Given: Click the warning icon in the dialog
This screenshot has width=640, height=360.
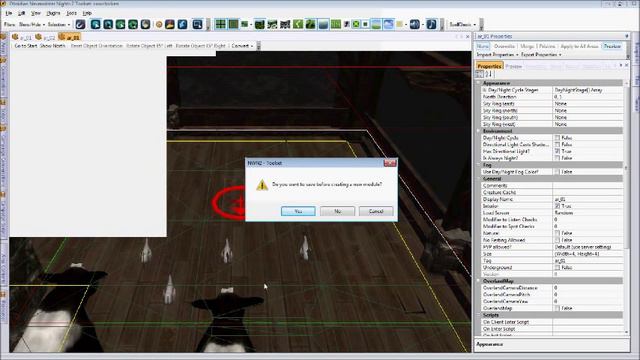Looking at the screenshot, I should coord(262,185).
